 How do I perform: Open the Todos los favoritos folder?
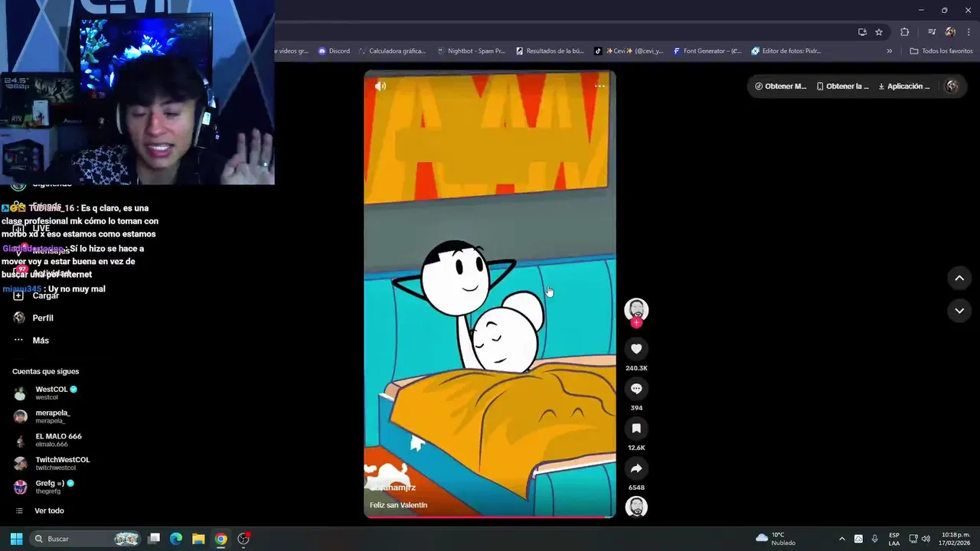tap(941, 51)
